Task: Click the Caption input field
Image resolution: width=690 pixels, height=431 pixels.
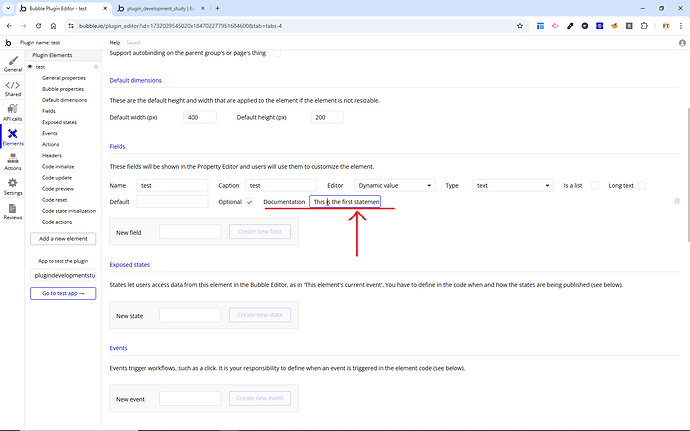Action: click(x=281, y=185)
